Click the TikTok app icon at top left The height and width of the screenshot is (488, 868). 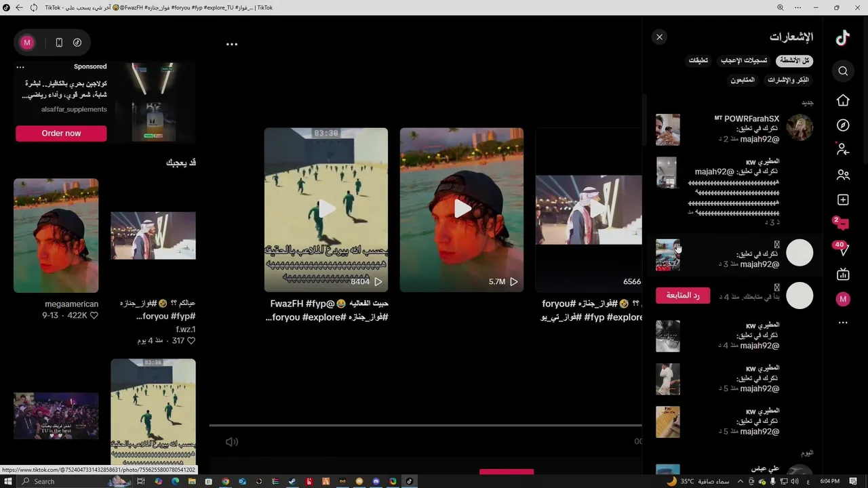pos(77,43)
